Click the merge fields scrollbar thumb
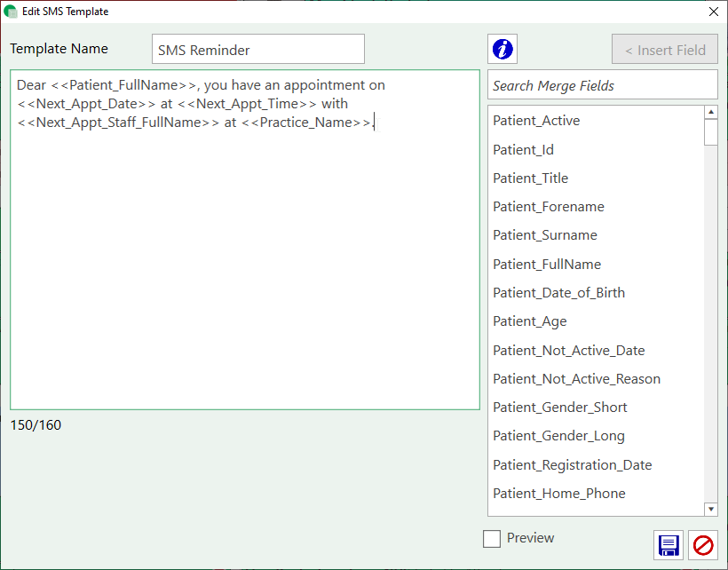The image size is (728, 570). [x=711, y=131]
